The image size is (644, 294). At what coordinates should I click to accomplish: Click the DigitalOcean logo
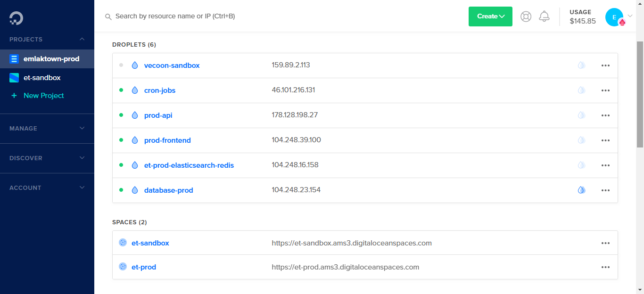pyautogui.click(x=16, y=18)
